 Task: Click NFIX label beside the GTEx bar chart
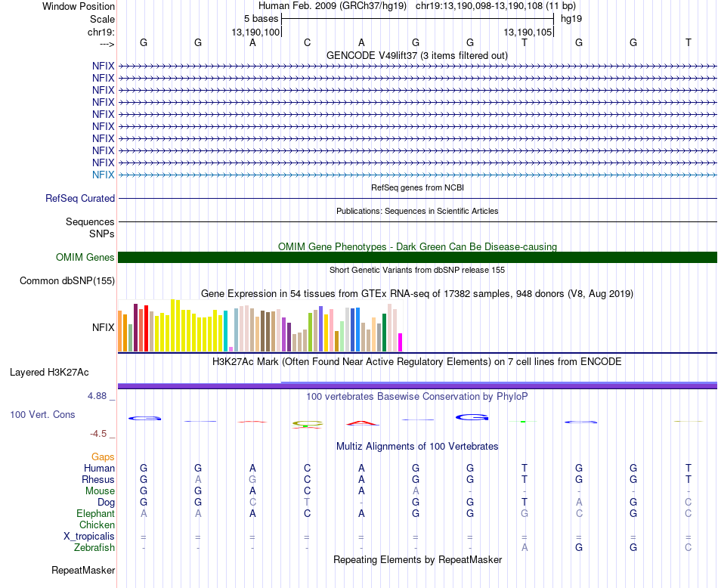pos(103,327)
